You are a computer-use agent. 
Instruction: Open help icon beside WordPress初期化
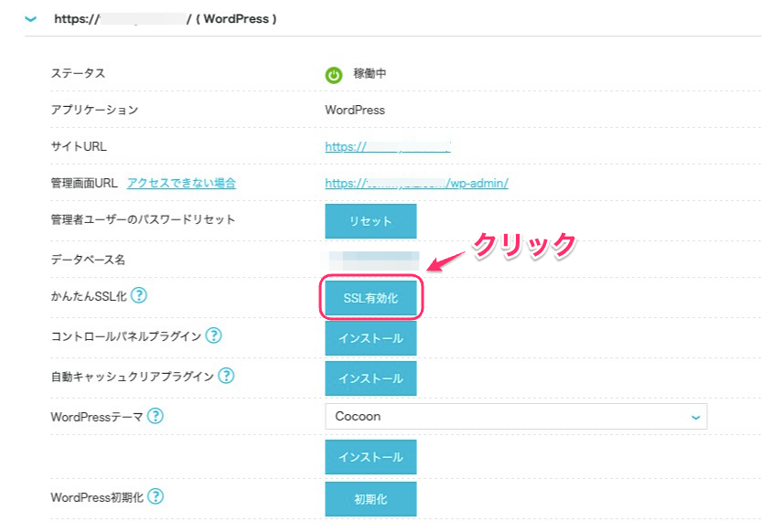pyautogui.click(x=156, y=496)
